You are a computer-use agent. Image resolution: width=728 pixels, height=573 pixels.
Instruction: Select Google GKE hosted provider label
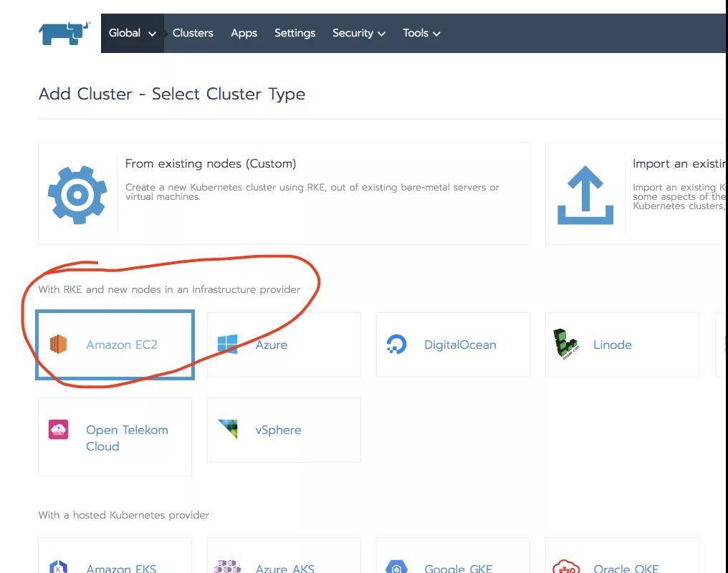click(x=459, y=568)
